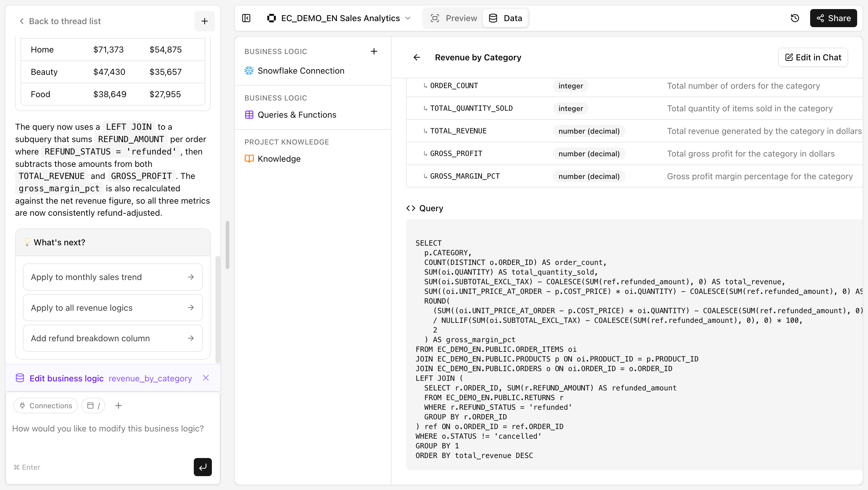Collapse the sidebar panel icon
This screenshot has width=868, height=490.
pos(246,18)
